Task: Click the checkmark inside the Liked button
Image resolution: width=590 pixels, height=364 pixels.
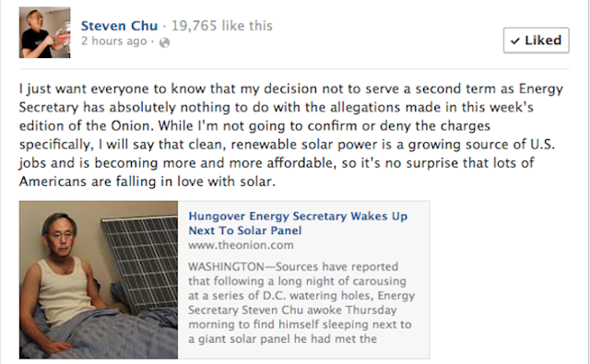Action: 515,41
